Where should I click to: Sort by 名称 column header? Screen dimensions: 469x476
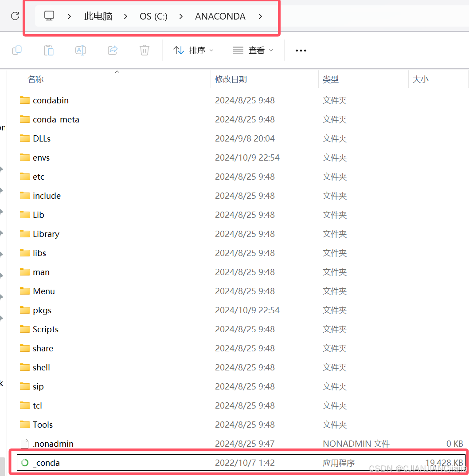point(35,79)
